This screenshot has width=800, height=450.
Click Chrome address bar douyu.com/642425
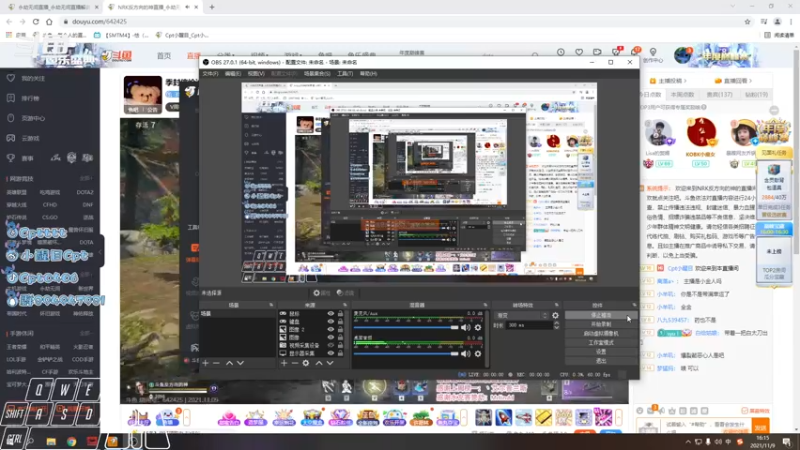tap(99, 21)
